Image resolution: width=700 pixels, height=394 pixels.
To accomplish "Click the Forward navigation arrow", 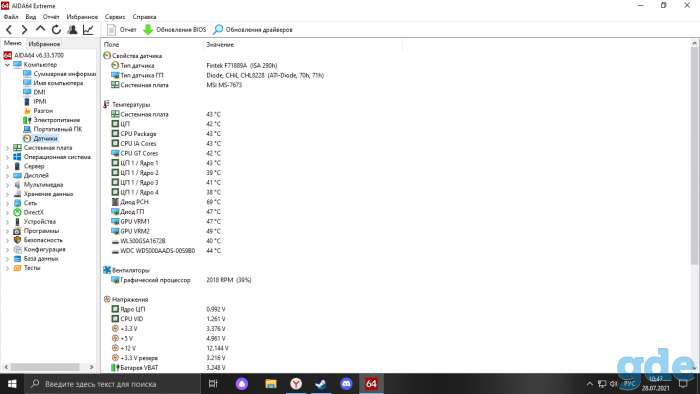I will [x=24, y=30].
